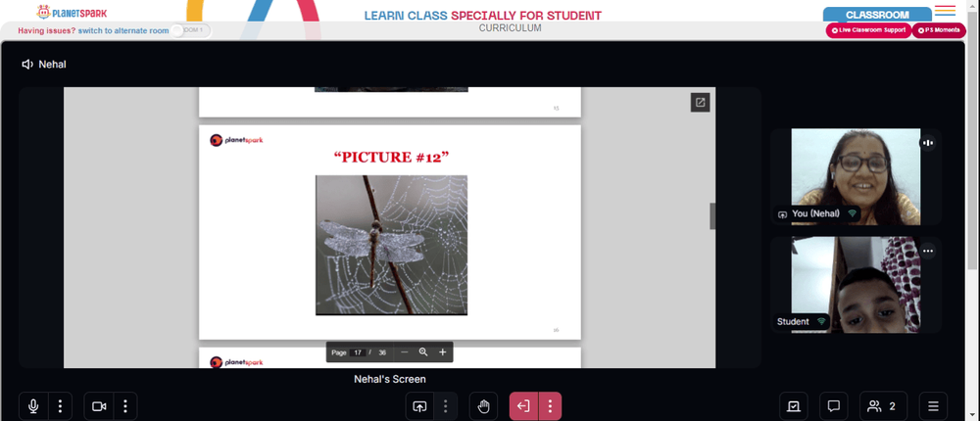Click 'LEARN CLASS SPECIALLY FOR STUDENT' heading
This screenshot has height=421, width=980.
click(482, 16)
